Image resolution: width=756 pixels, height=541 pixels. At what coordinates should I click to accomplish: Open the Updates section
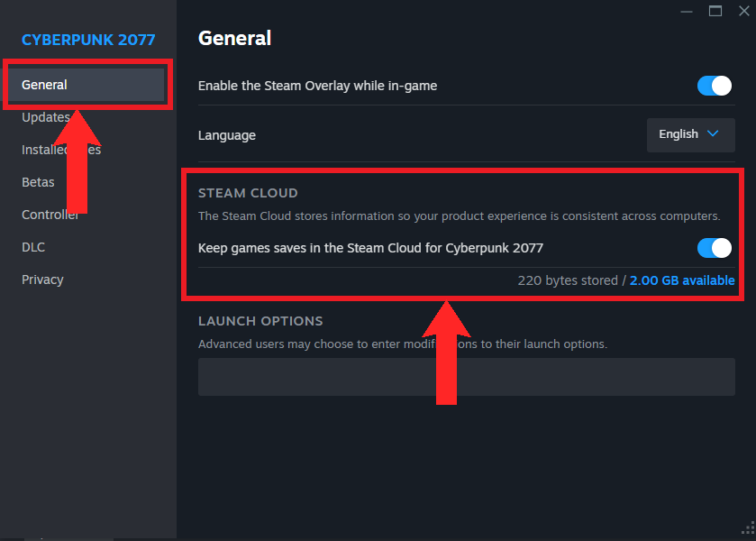45,117
